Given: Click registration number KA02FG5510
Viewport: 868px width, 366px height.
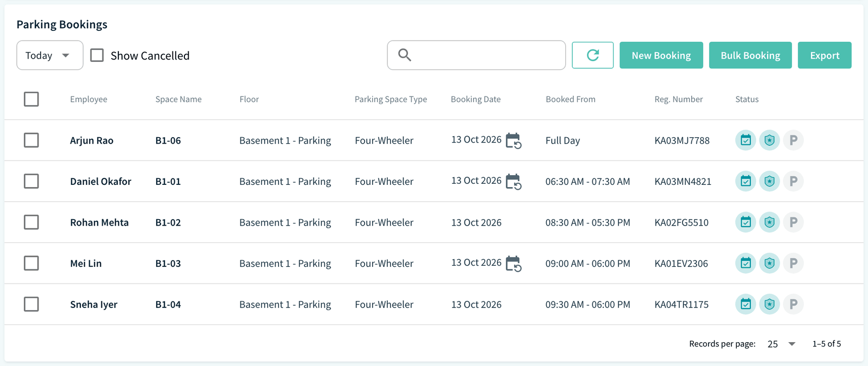Looking at the screenshot, I should [x=681, y=222].
